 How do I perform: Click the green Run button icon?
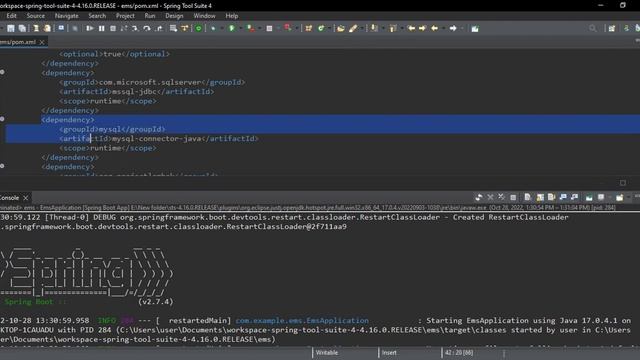pyautogui.click(x=232, y=28)
